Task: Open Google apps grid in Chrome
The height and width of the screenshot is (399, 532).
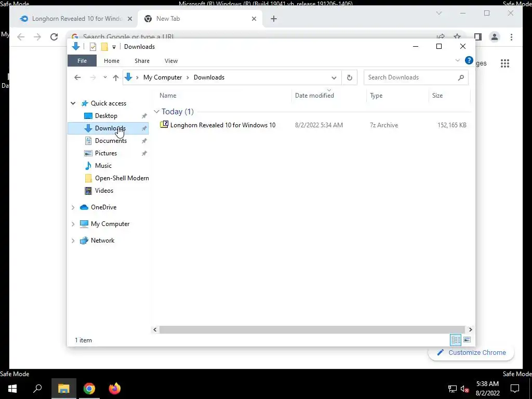Action: pyautogui.click(x=505, y=63)
